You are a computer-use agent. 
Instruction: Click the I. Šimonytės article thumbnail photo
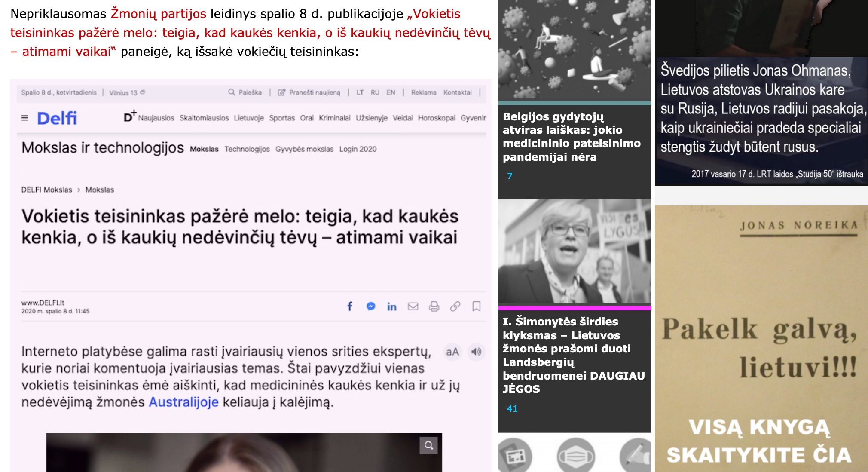575,251
